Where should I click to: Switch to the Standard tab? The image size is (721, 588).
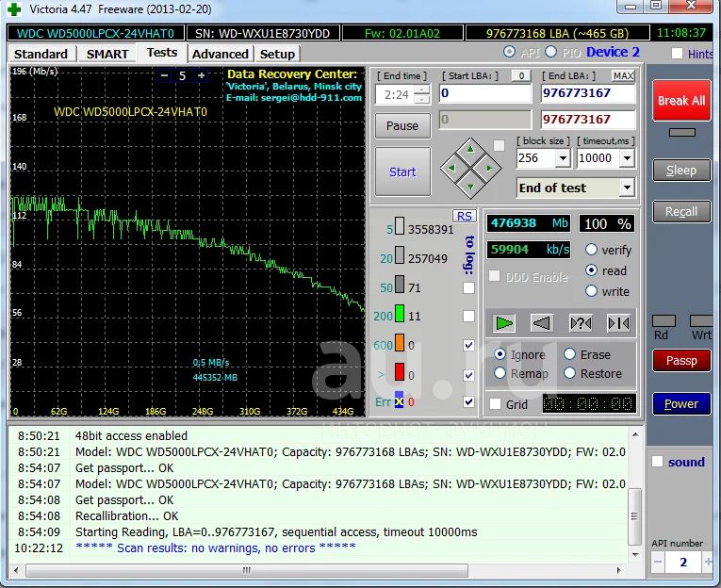[x=41, y=54]
